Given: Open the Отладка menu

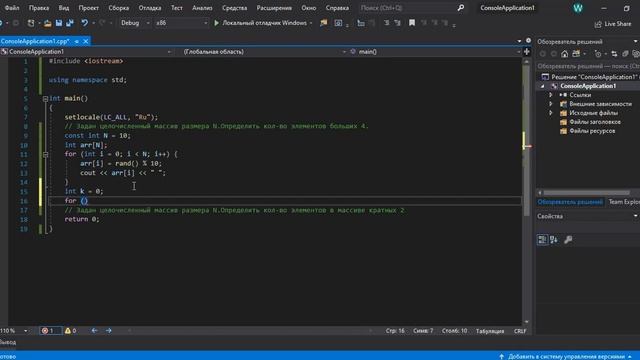Looking at the screenshot, I should [150, 8].
